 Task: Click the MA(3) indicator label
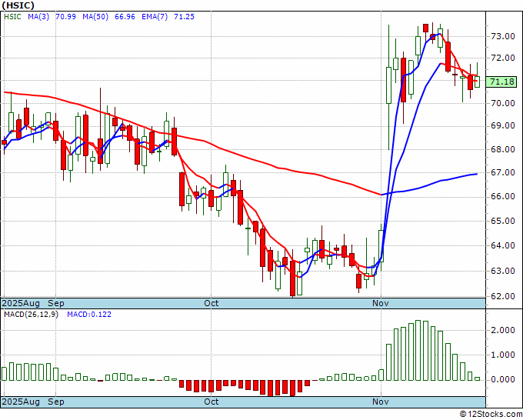point(38,17)
